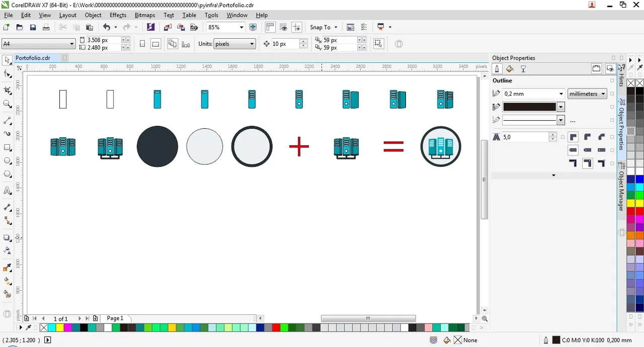Click the Import icon
This screenshot has height=347, width=644.
point(168,27)
